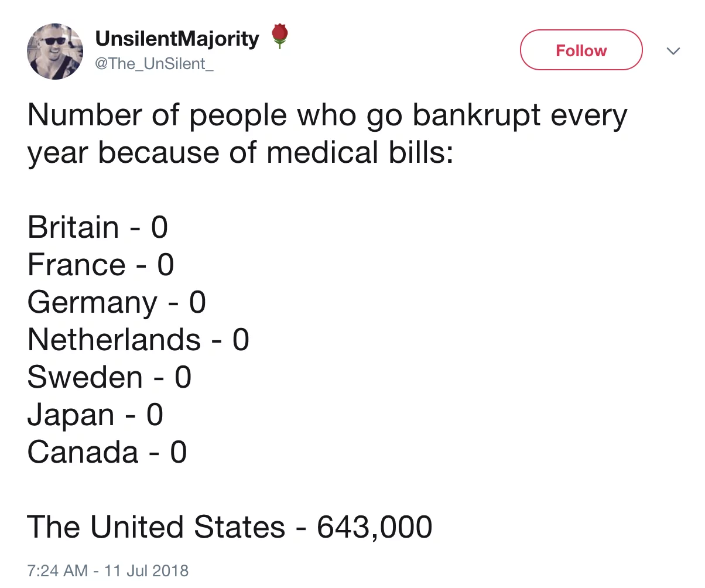Click the 7:24 AM time in timestamp

(x=57, y=570)
